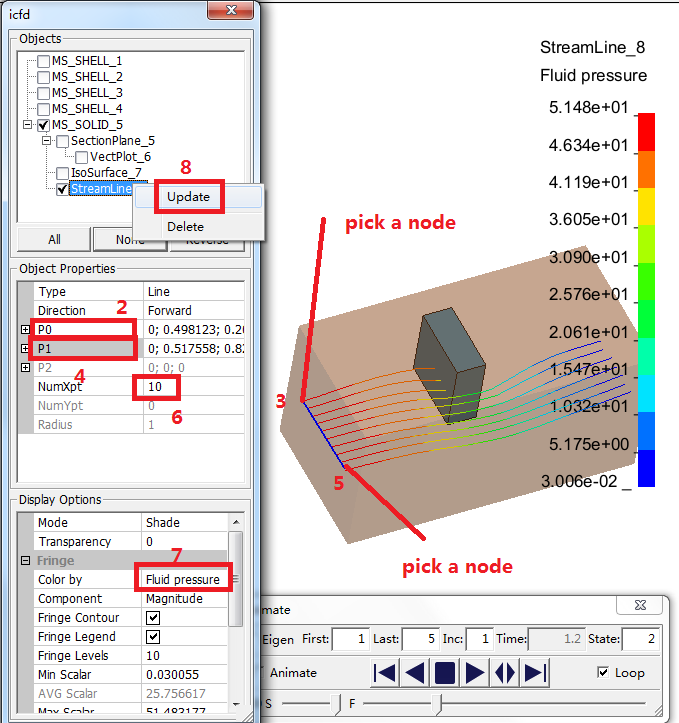Uncheck the MS_SOLID_5 checkbox

click(x=43, y=125)
